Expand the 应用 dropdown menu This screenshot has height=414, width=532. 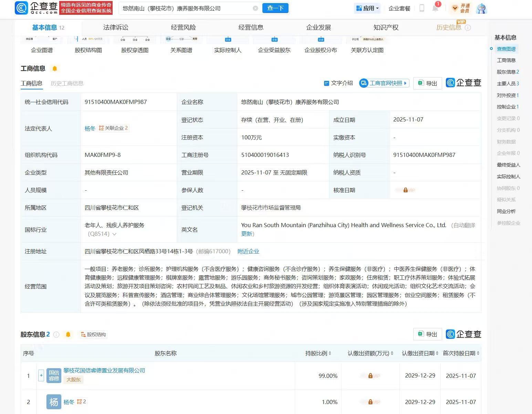click(367, 8)
